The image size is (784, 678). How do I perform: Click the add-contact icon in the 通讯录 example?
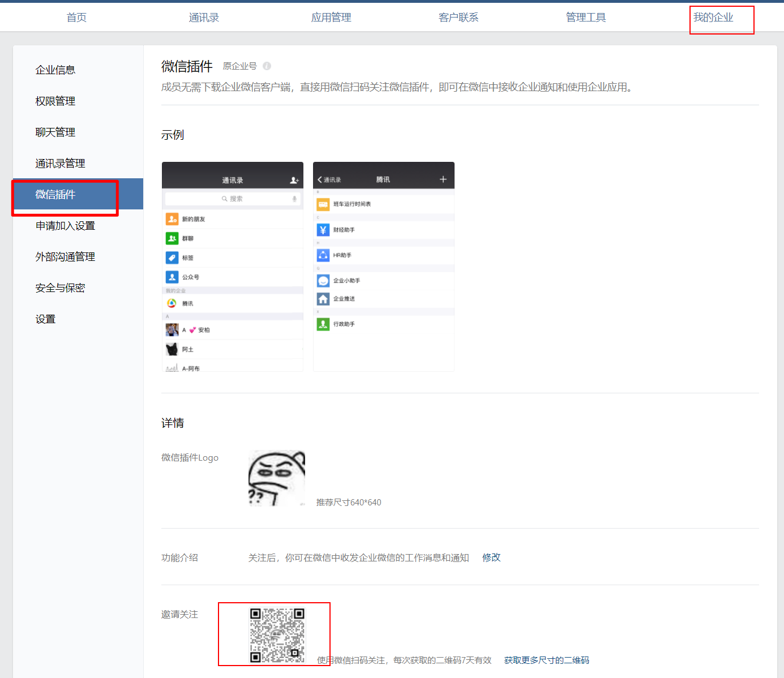coord(294,180)
